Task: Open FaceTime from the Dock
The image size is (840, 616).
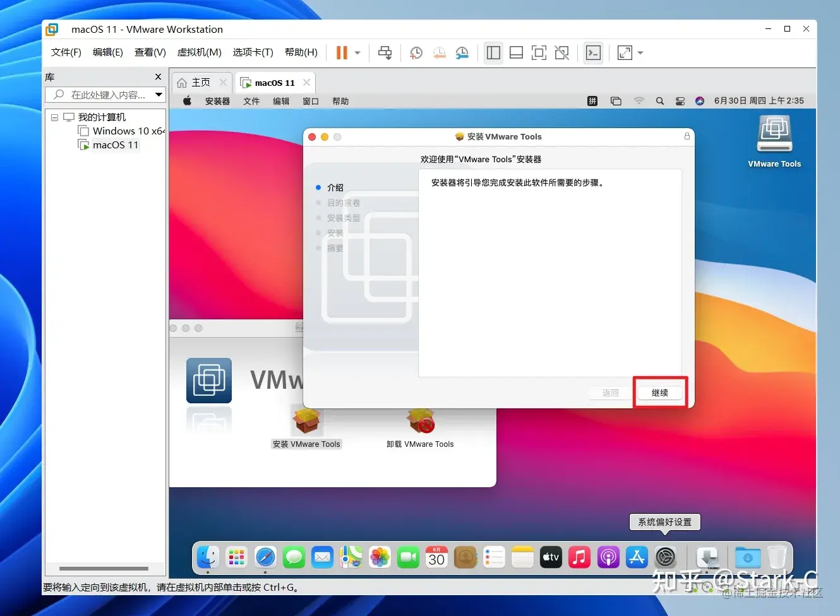Action: point(408,557)
